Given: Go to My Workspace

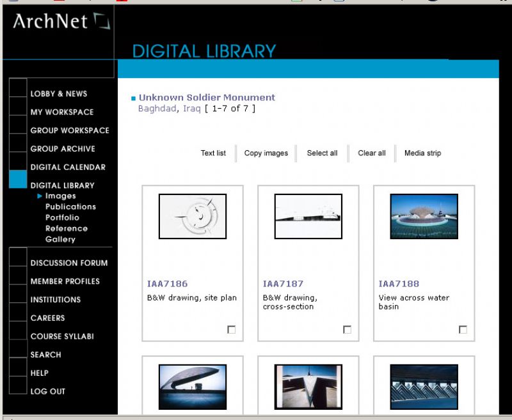Looking at the screenshot, I should [x=62, y=112].
